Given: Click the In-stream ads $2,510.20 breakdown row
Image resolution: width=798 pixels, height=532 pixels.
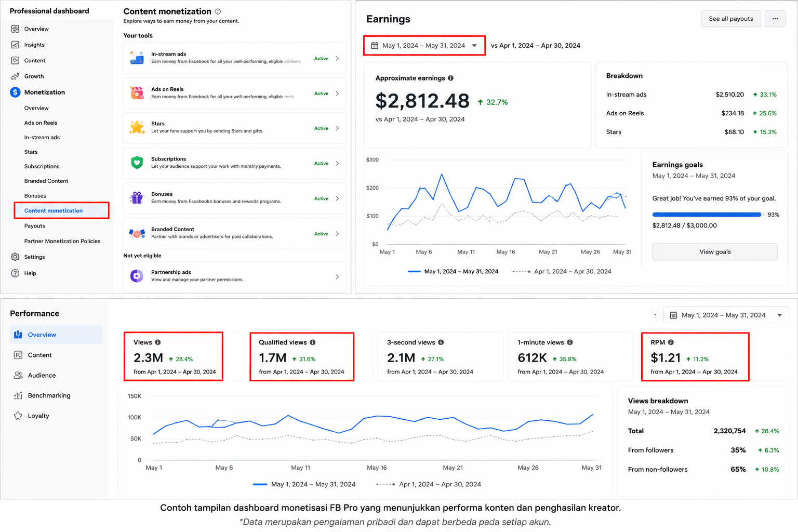Looking at the screenshot, I should 691,95.
